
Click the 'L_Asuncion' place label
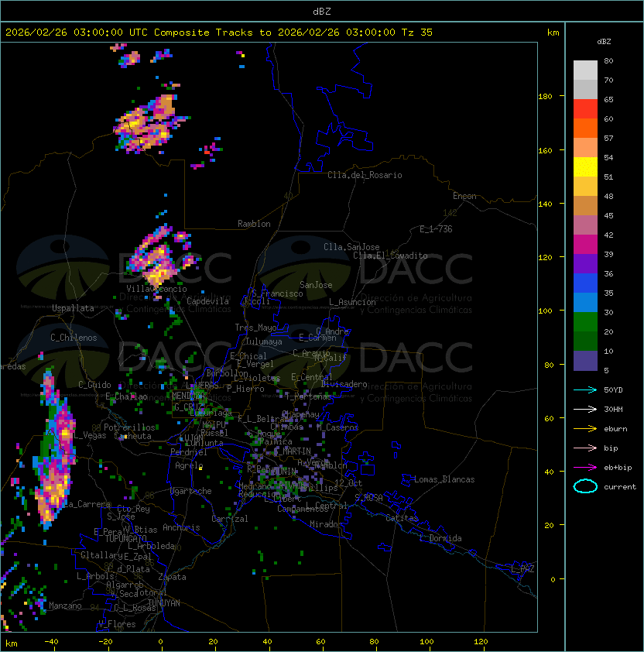point(352,302)
